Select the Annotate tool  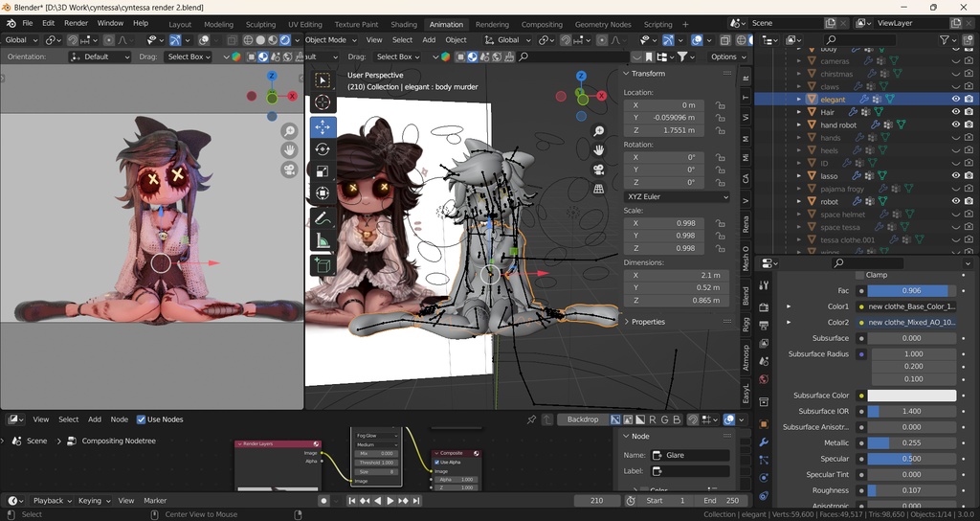pyautogui.click(x=323, y=218)
